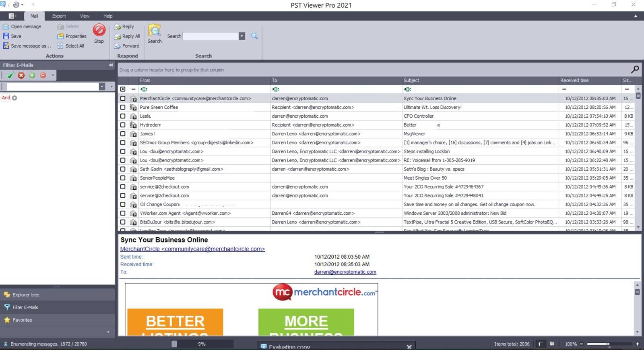The width and height of the screenshot is (644, 350).
Task: Click the message list vertical scrollbar
Action: coord(638,158)
